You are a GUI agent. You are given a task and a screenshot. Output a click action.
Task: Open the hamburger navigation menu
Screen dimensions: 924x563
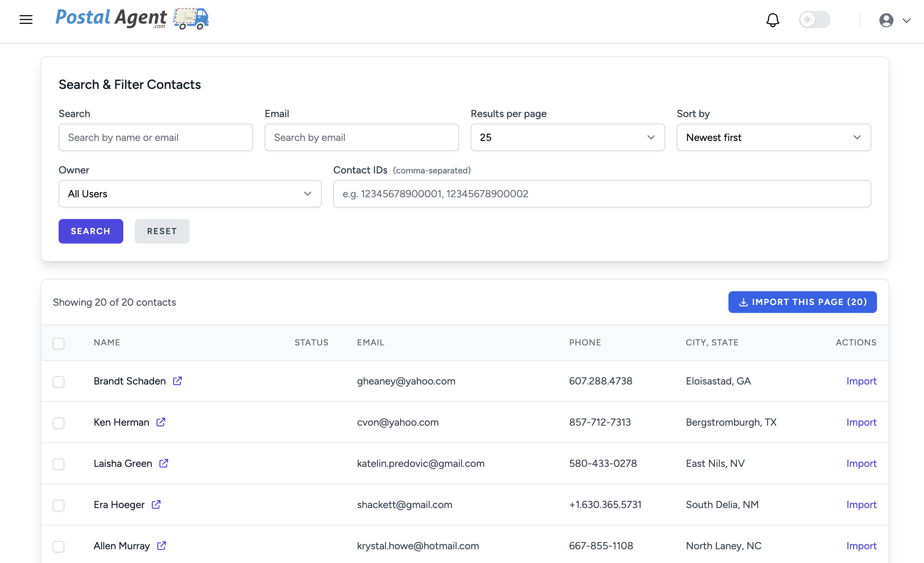point(26,20)
